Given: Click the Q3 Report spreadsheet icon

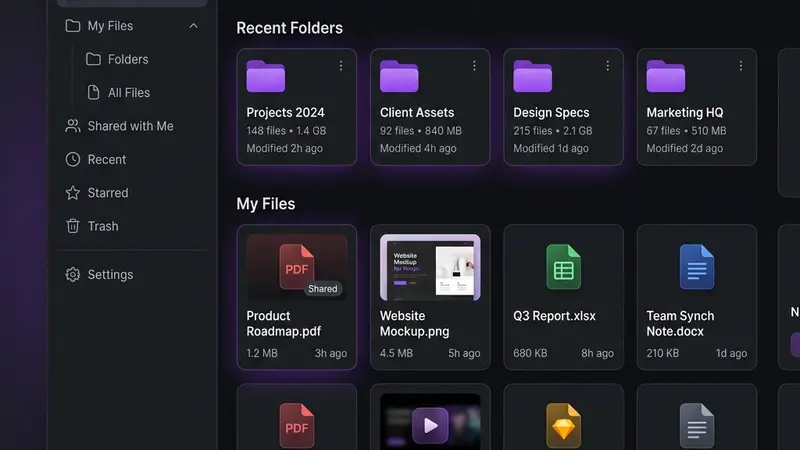Looking at the screenshot, I should (563, 267).
